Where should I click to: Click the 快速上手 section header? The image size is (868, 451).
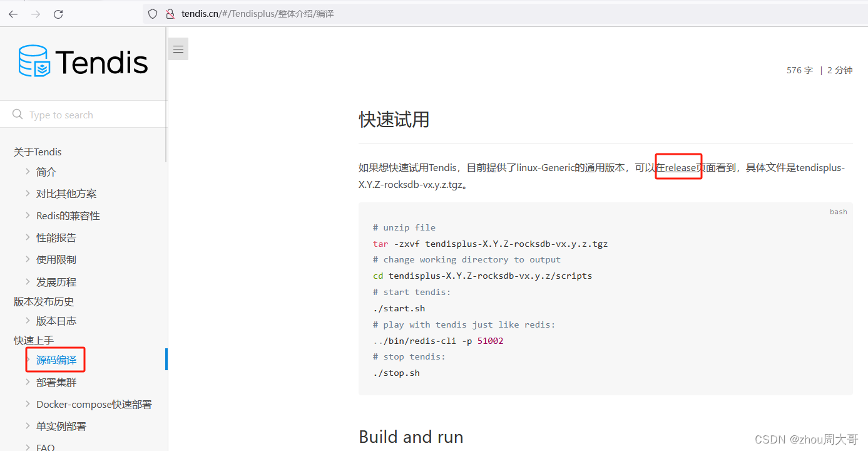click(33, 340)
